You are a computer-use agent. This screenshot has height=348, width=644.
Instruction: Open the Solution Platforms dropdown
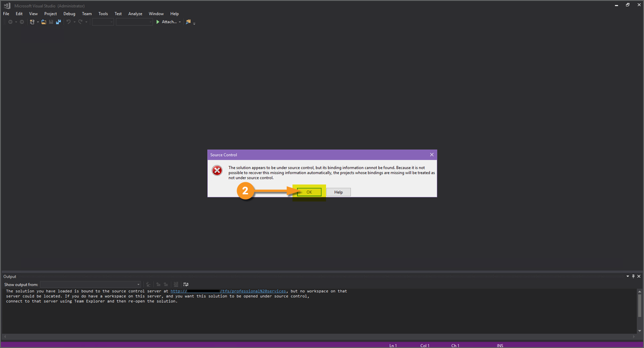[134, 22]
